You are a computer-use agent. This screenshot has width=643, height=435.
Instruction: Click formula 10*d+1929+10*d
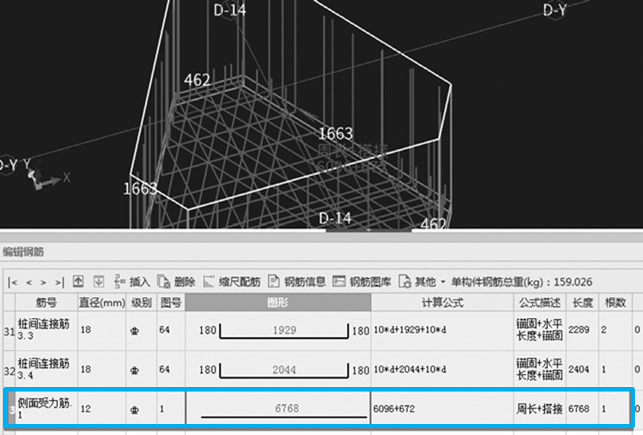(x=410, y=330)
